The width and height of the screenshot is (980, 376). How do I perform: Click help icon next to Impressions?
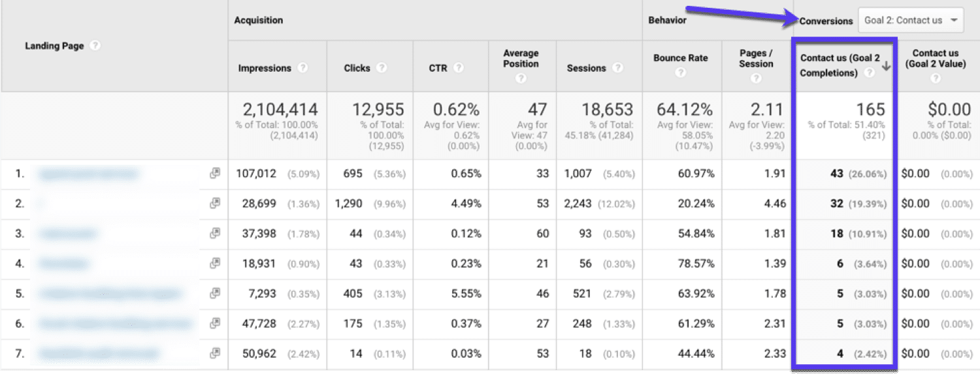(x=303, y=68)
